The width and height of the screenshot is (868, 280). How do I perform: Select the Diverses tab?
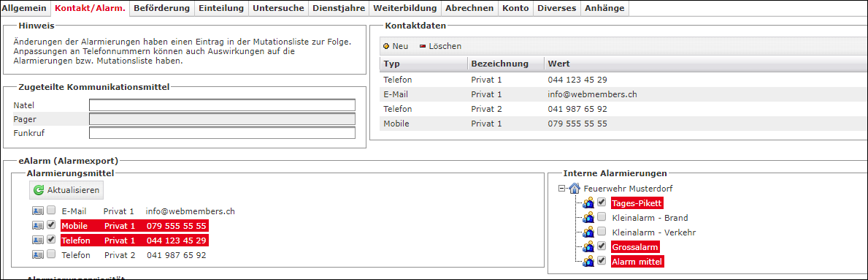point(556,8)
